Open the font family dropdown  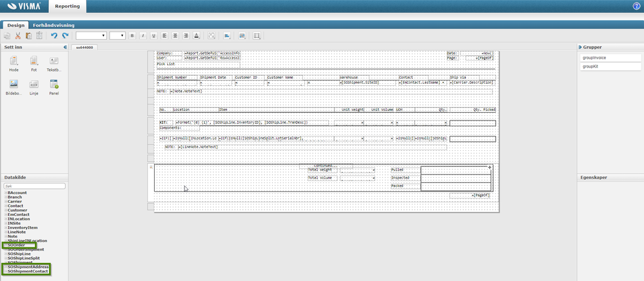(91, 35)
